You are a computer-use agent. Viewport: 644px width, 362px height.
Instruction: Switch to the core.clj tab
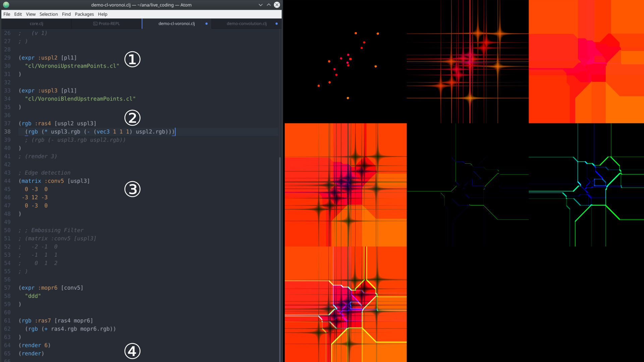coord(36,23)
